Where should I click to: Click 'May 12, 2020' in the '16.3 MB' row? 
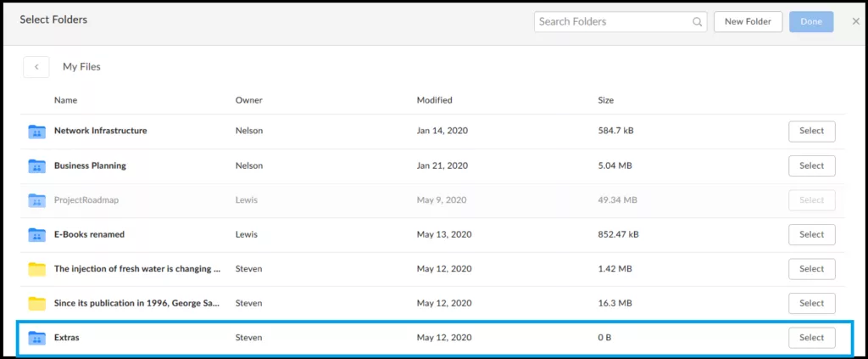click(444, 303)
